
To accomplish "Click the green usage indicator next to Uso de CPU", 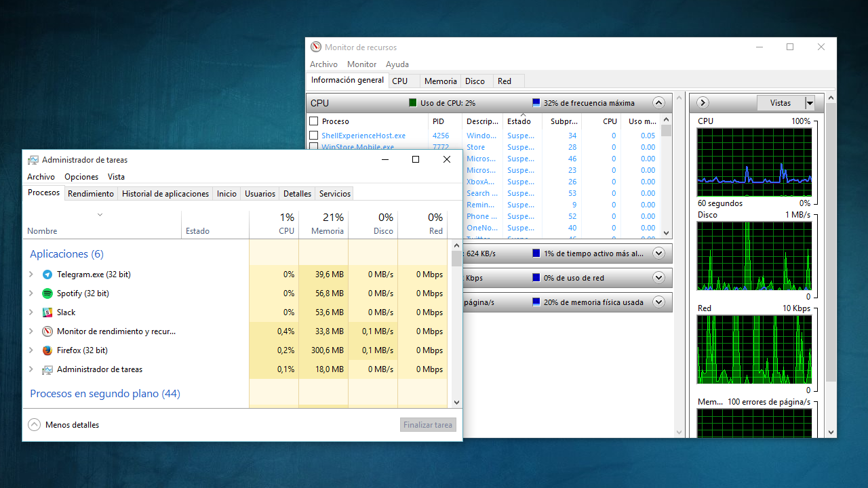I will point(412,102).
